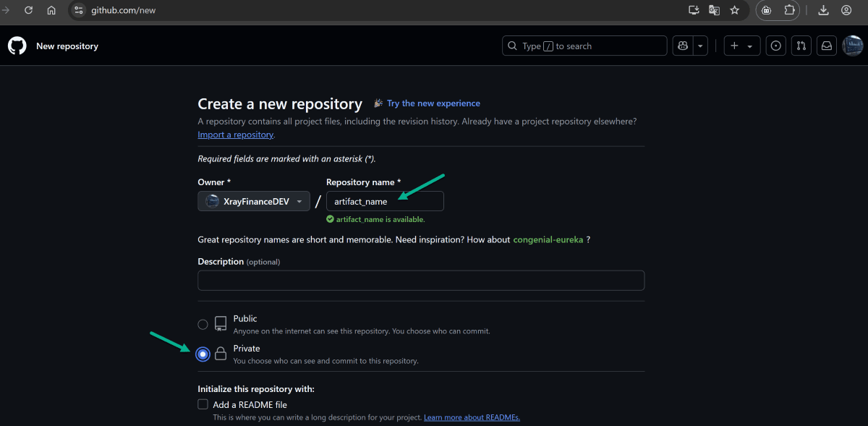Check the Add a README file checkbox
Viewport: 868px width, 426px height.
click(203, 404)
